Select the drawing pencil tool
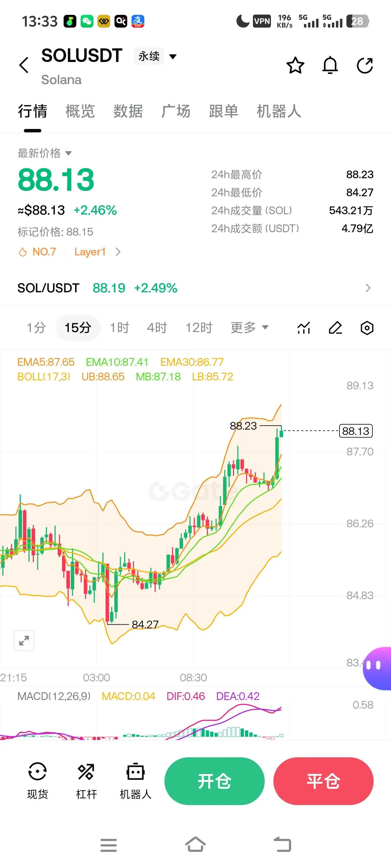This screenshot has width=391, height=868. click(335, 328)
